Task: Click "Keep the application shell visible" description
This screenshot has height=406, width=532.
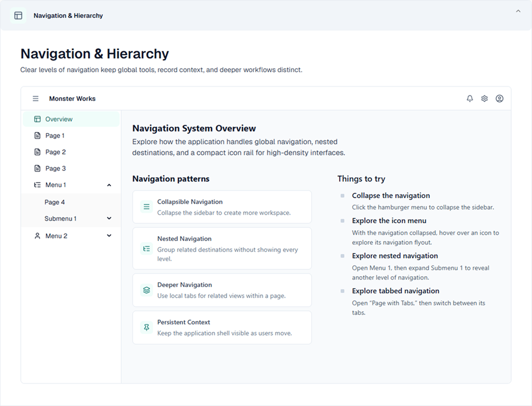Action: 225,333
